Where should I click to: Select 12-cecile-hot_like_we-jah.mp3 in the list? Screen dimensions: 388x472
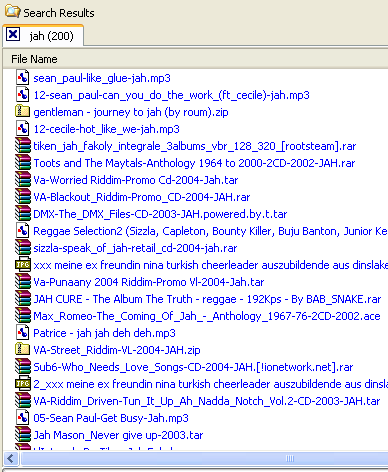(x=106, y=129)
